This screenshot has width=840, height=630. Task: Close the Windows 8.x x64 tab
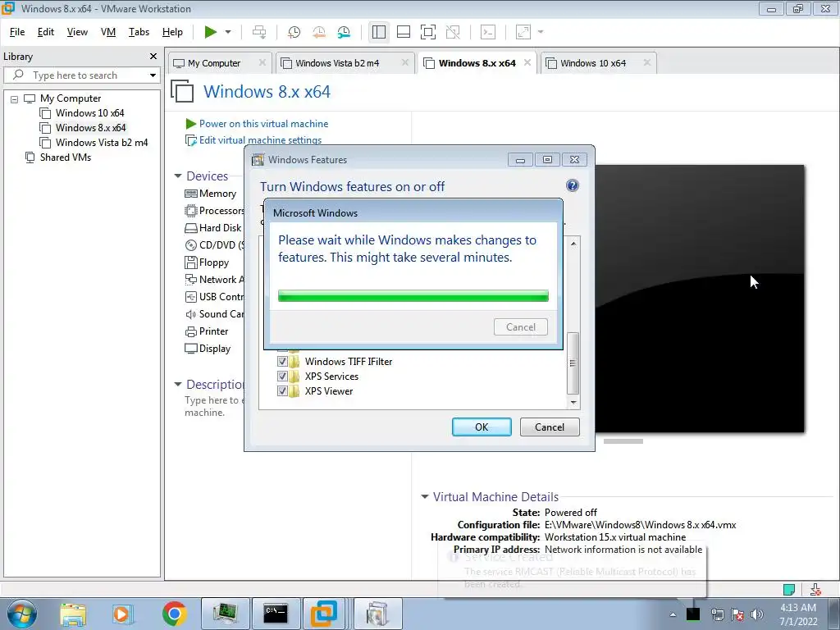(527, 62)
